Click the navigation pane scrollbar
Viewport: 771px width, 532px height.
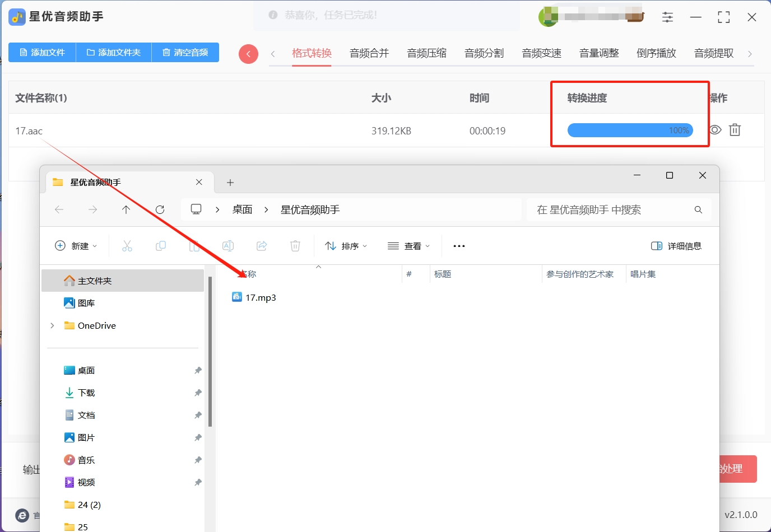click(210, 351)
